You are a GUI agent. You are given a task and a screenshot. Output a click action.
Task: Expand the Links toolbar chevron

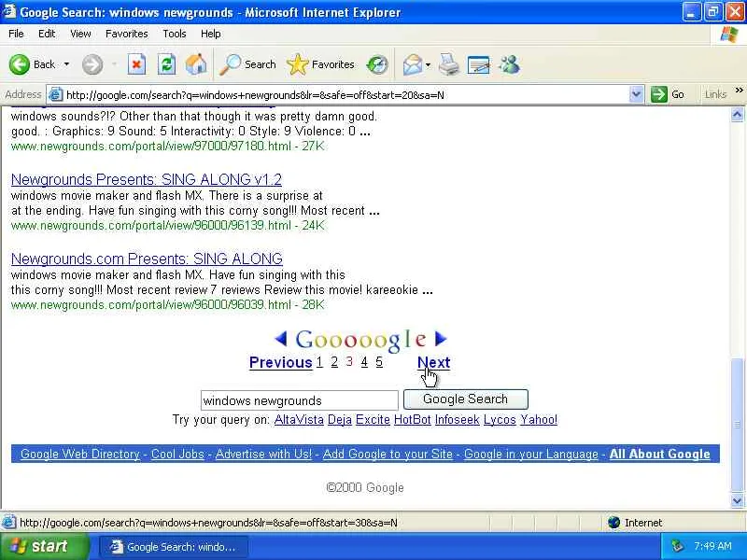739,90
